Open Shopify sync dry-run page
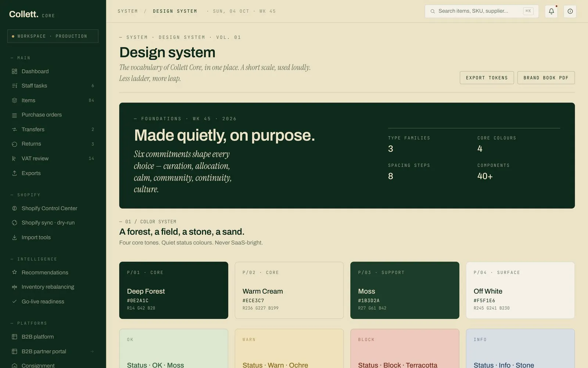 tap(53, 223)
